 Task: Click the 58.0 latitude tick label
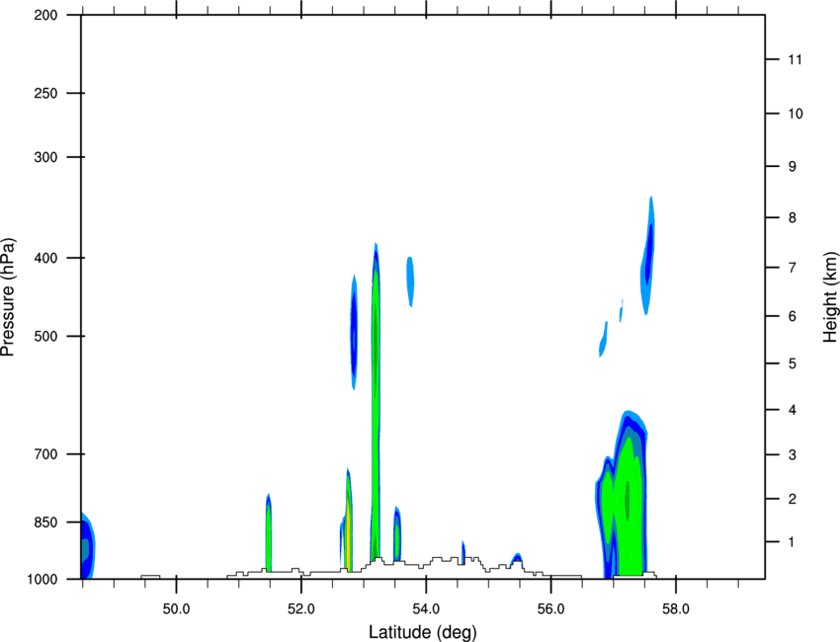click(x=676, y=609)
